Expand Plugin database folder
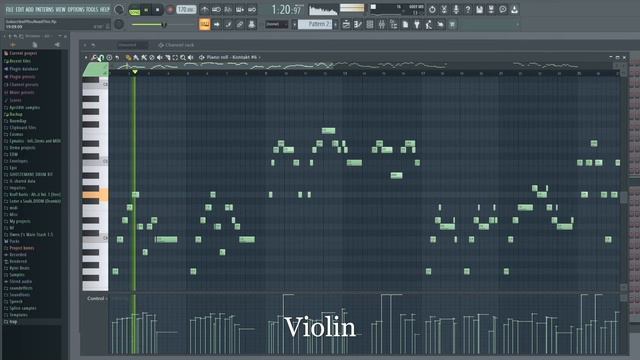 click(x=23, y=69)
